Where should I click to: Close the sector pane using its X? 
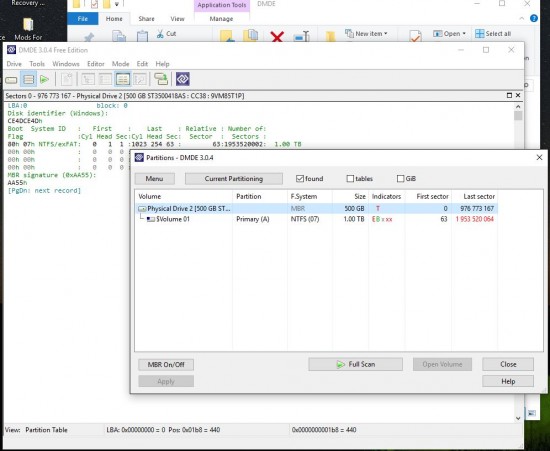coord(518,95)
